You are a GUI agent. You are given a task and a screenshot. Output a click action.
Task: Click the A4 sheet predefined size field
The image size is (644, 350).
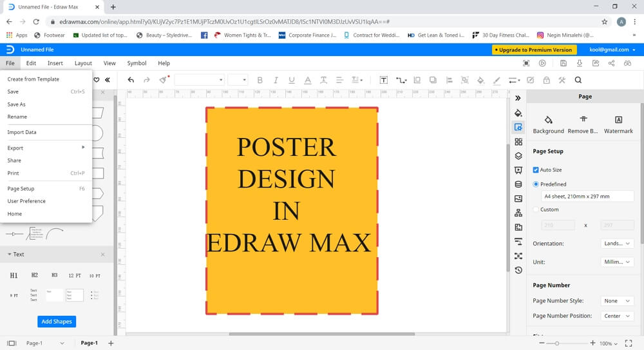click(x=587, y=197)
